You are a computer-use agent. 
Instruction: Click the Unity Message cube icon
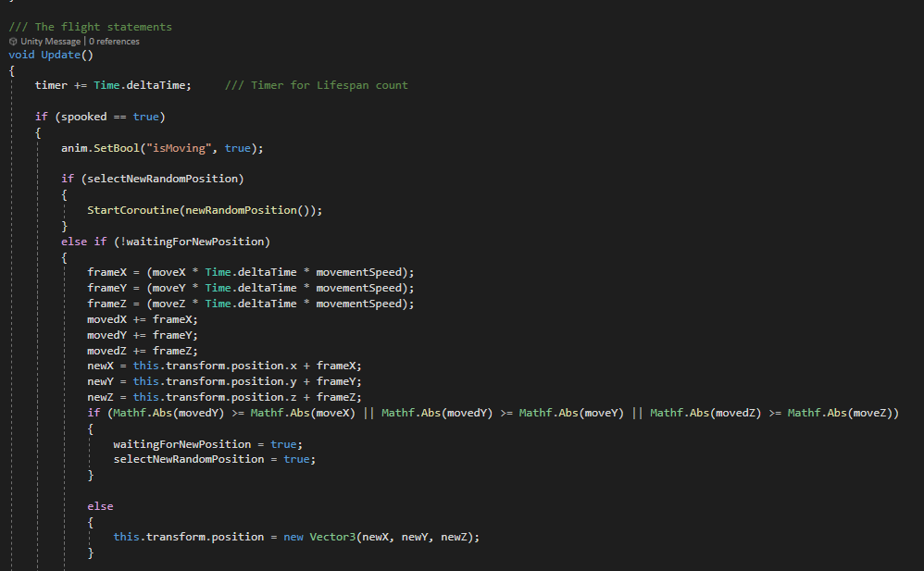(x=13, y=42)
